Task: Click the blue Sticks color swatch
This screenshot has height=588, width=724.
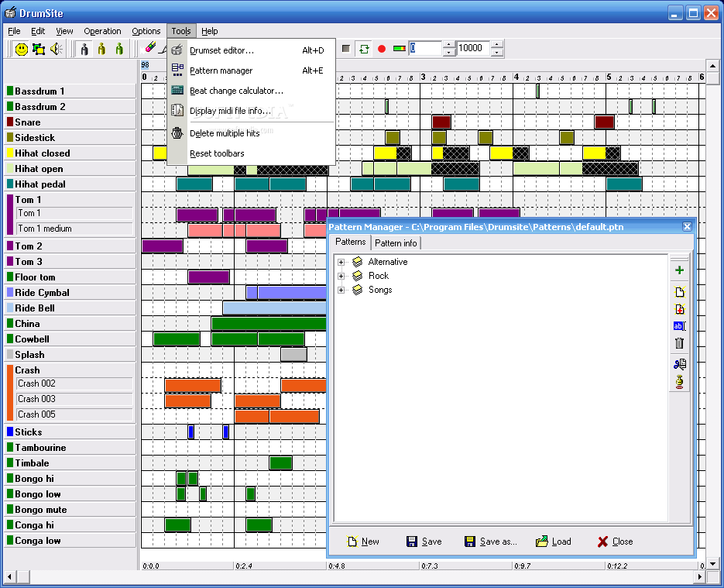Action: click(x=10, y=432)
